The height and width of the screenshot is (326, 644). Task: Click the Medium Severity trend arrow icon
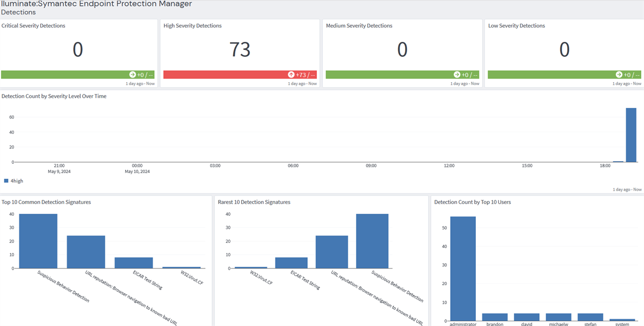click(457, 75)
